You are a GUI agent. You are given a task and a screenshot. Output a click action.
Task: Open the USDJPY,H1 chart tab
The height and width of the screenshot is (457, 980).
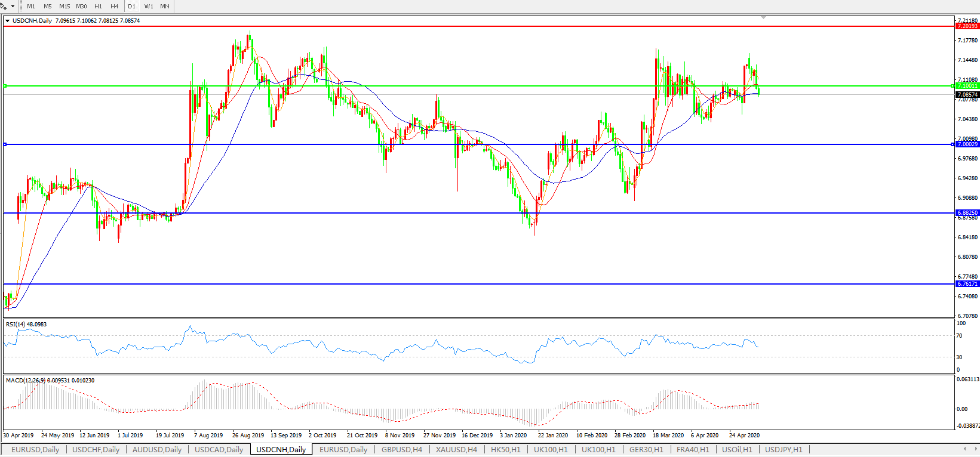point(784,450)
